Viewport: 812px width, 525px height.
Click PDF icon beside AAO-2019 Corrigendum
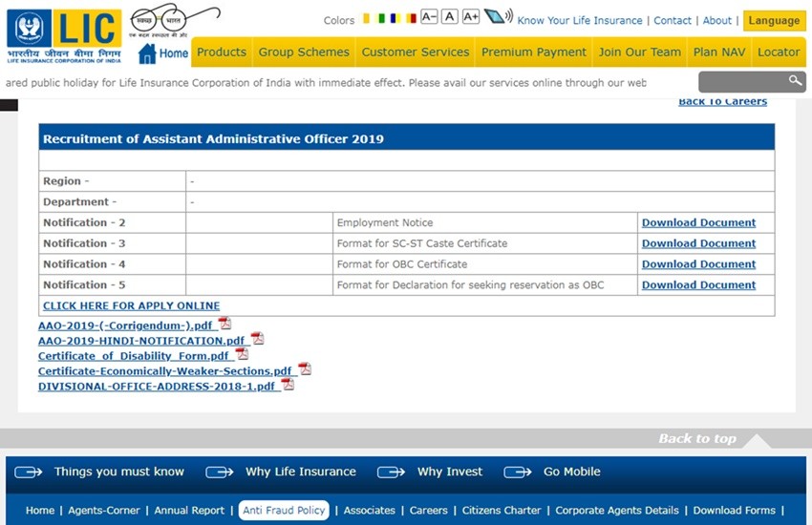224,324
